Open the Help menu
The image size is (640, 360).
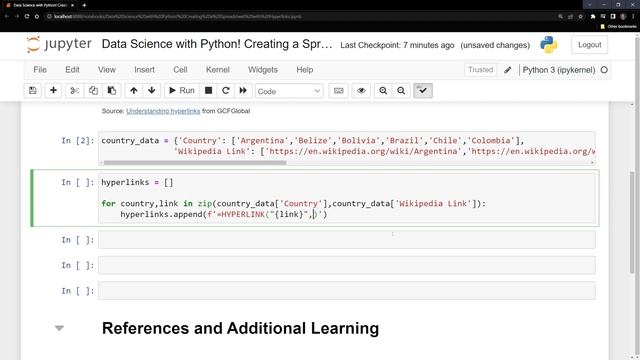click(304, 70)
